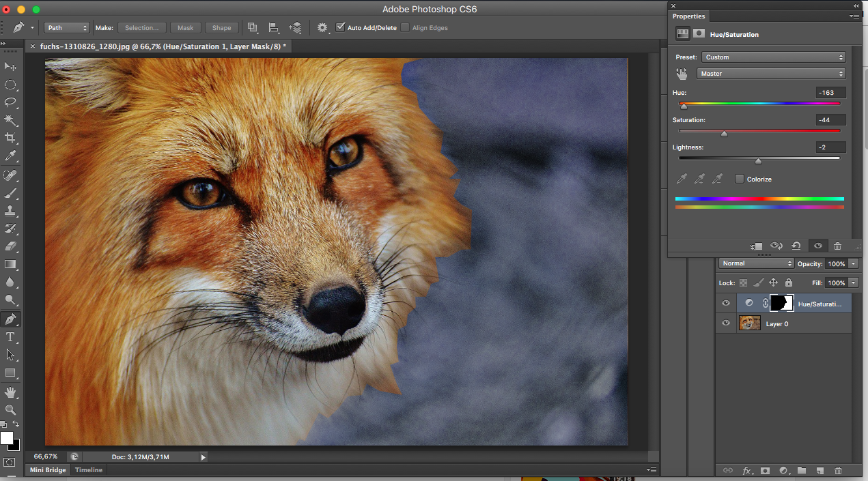Open the Mini Bridge panel flyout menu
Screen dimensions: 868x481
coord(652,470)
